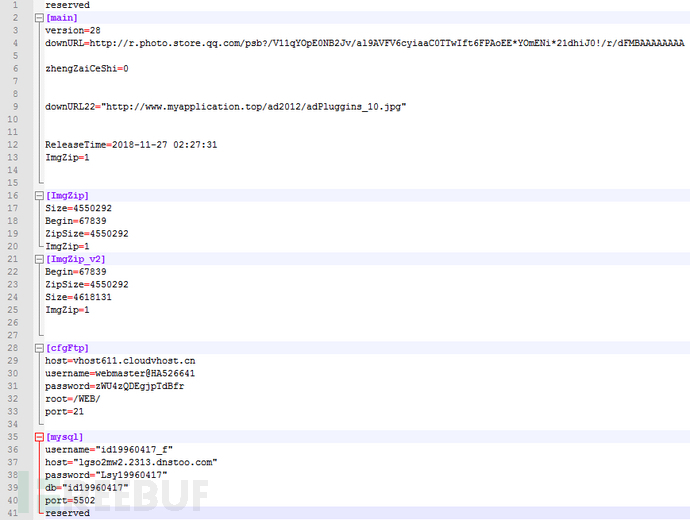Click line number 35 in the gutter
The image size is (690, 520).
click(13, 437)
